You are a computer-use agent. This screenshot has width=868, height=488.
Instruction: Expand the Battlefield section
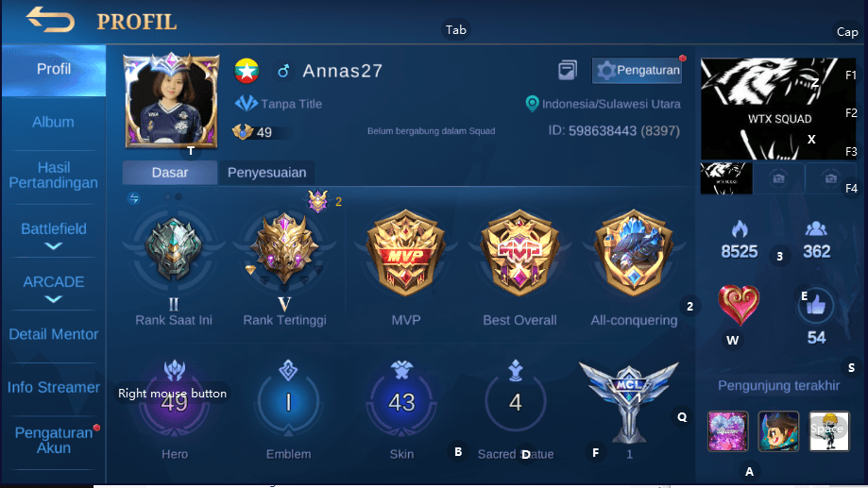54,236
